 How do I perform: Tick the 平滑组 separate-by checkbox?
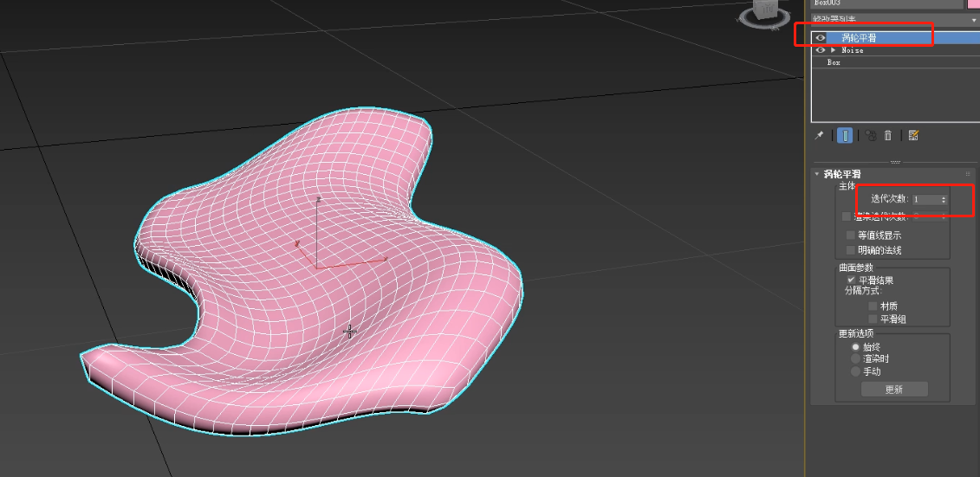pos(873,319)
